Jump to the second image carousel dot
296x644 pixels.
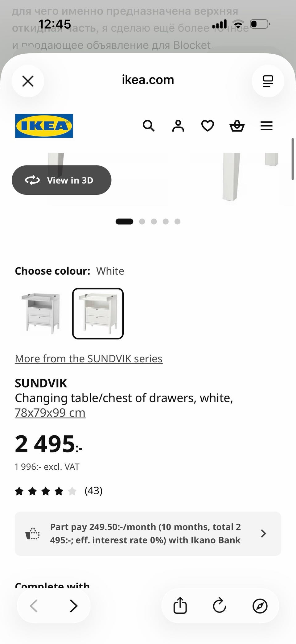tap(142, 222)
